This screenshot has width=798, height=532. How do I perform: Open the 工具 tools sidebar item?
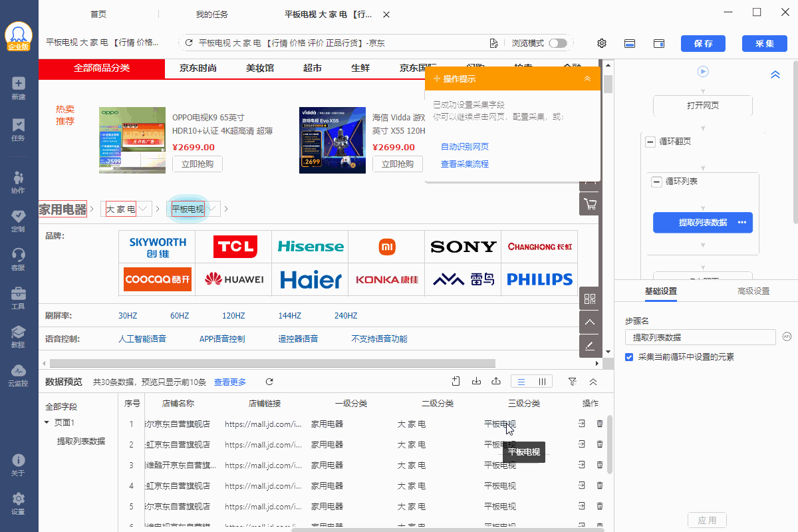pos(19,298)
